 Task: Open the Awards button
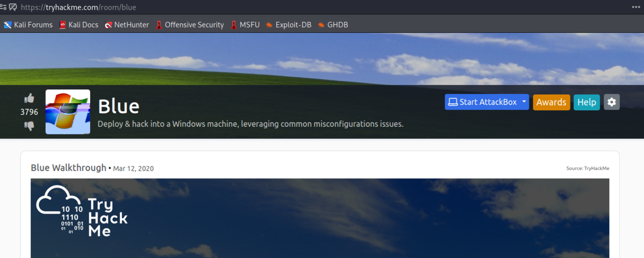(x=551, y=102)
